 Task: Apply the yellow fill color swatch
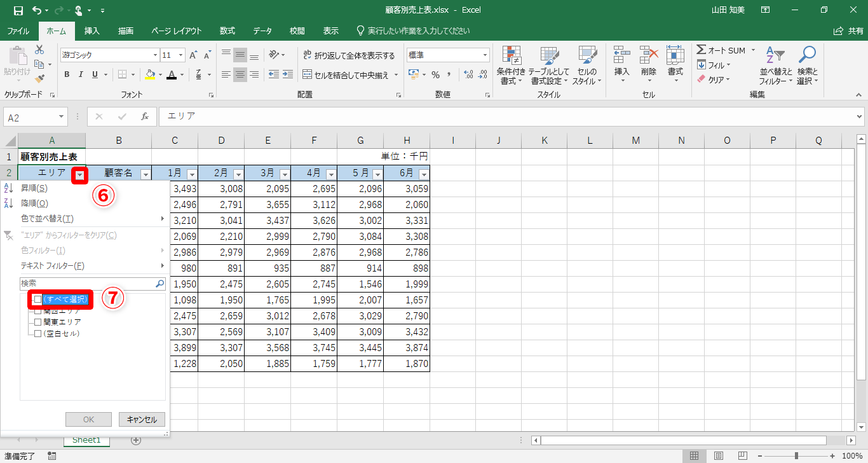point(150,74)
